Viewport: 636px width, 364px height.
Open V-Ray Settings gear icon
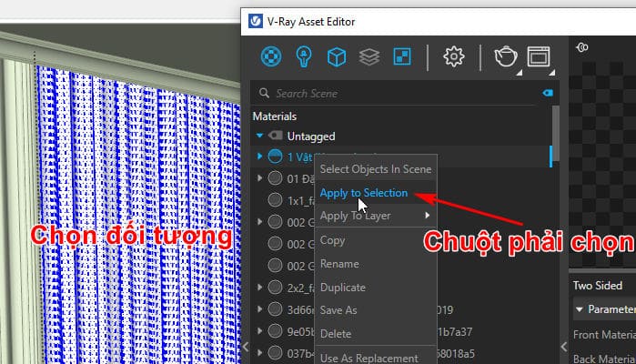pyautogui.click(x=453, y=57)
